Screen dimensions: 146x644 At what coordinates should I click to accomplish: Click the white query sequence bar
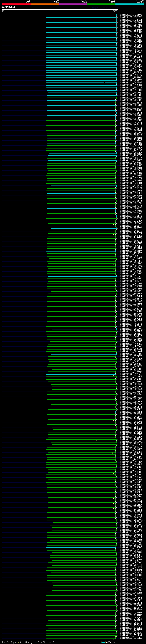coord(60,9)
